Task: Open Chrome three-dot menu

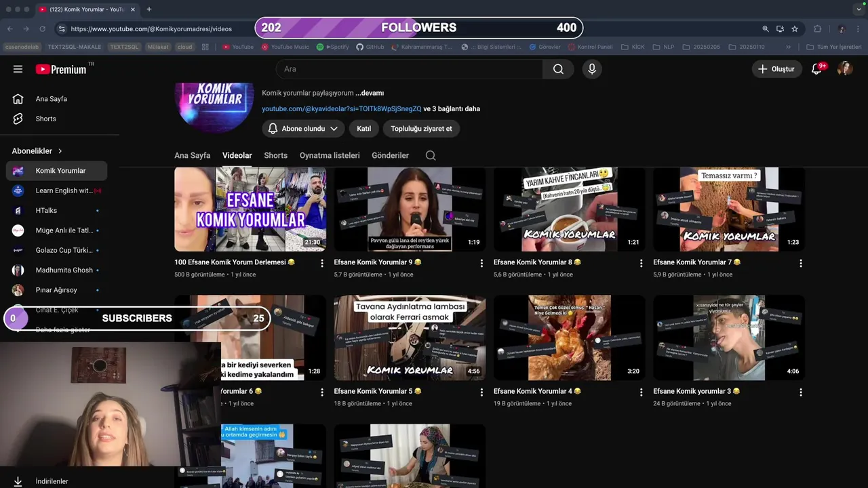Action: (859, 29)
